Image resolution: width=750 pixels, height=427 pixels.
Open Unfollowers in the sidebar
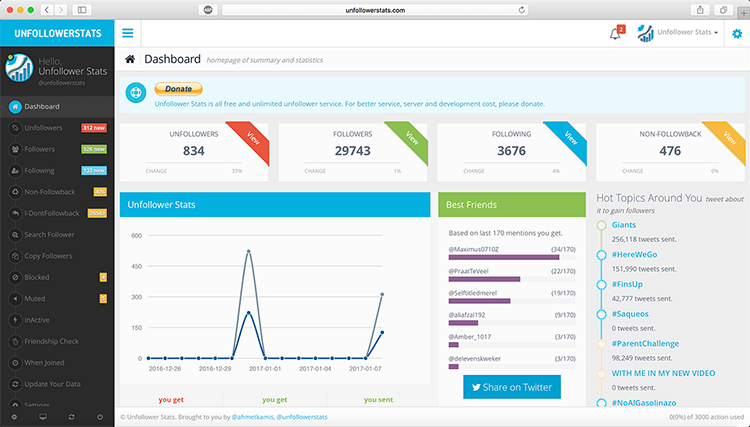[43, 128]
